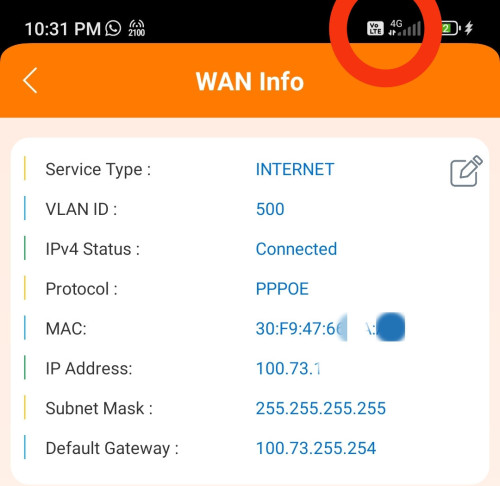Viewport: 500px width, 486px height.
Task: Tap the back arrow in the header
Action: (30, 80)
